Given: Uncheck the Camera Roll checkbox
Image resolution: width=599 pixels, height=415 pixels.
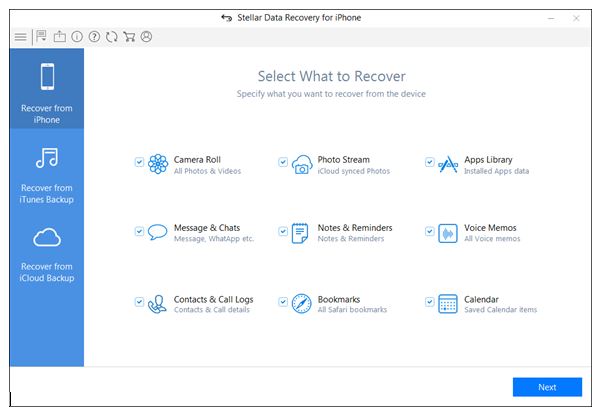Looking at the screenshot, I should click(x=139, y=162).
